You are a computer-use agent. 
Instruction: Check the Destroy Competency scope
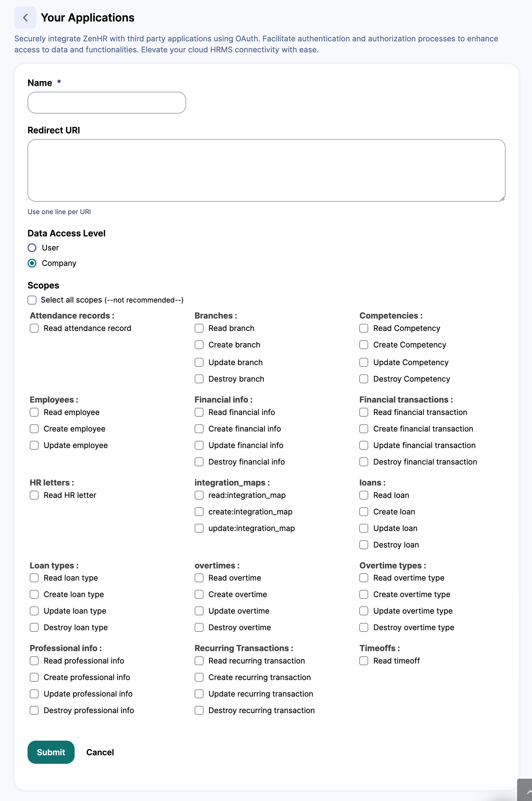[364, 379]
